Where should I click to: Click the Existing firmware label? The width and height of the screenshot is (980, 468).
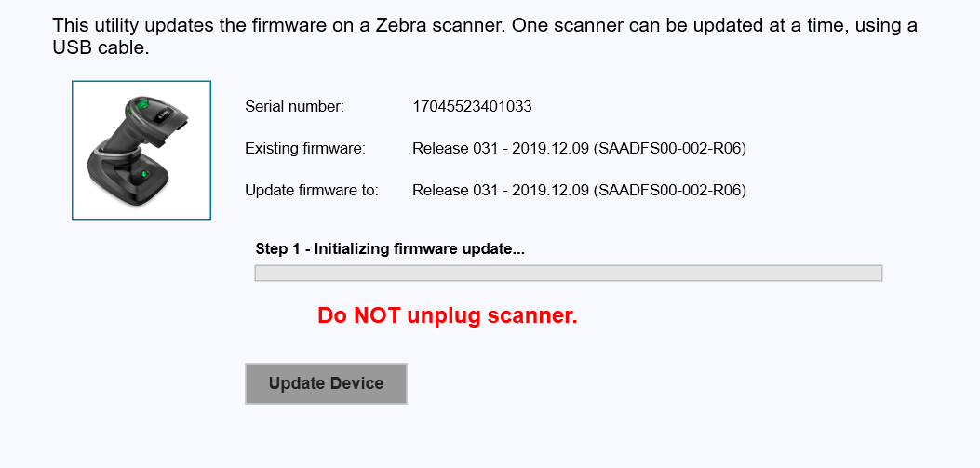point(304,148)
